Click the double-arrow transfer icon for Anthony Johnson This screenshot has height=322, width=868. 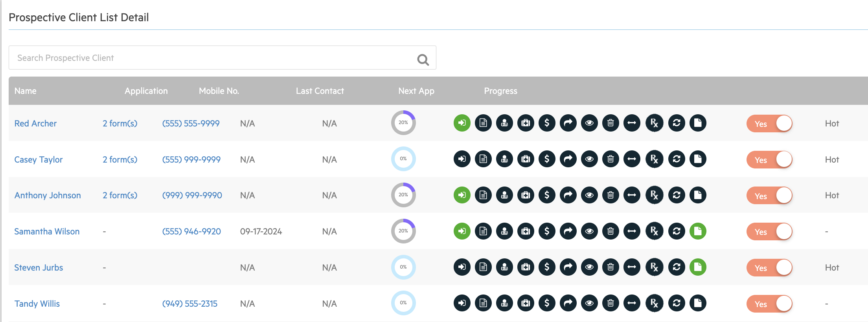(x=632, y=195)
